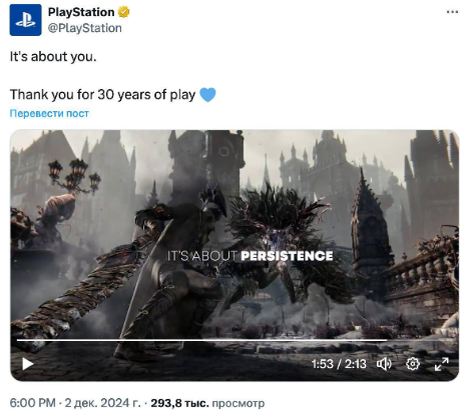Open video settings gear
Image resolution: width=460 pixels, height=410 pixels.
click(x=413, y=364)
